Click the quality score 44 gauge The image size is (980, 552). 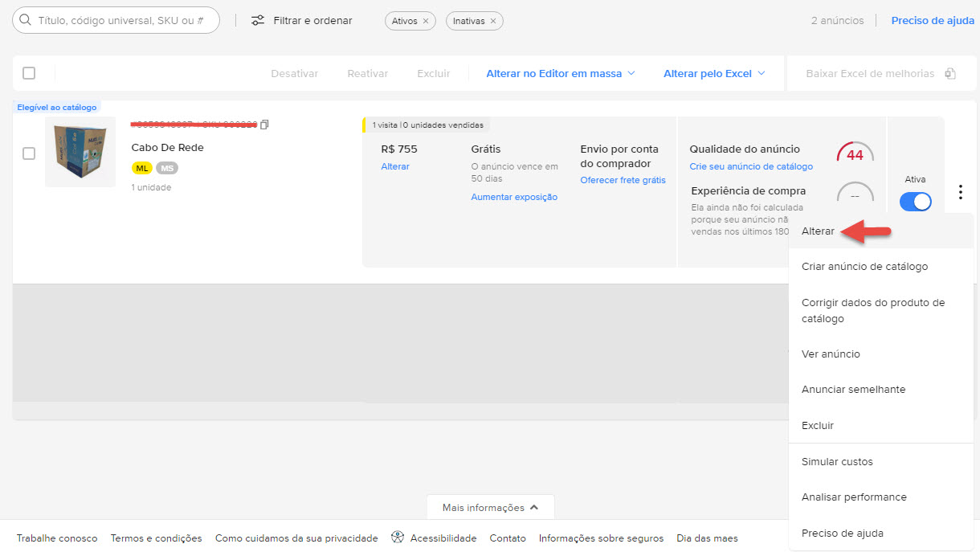[x=855, y=154]
